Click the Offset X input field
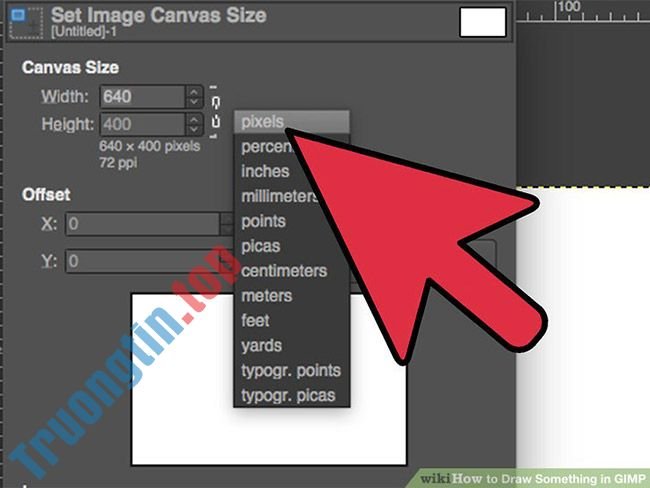The height and width of the screenshot is (488, 650). tap(141, 224)
